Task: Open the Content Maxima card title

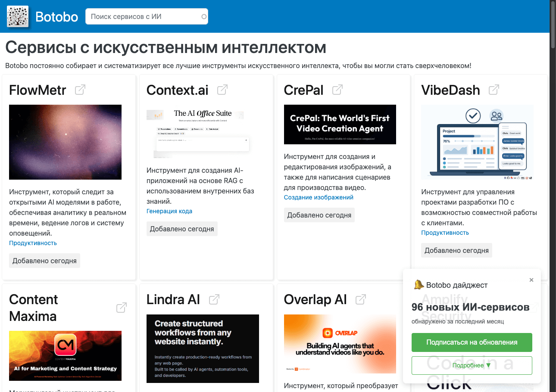Action: point(34,308)
